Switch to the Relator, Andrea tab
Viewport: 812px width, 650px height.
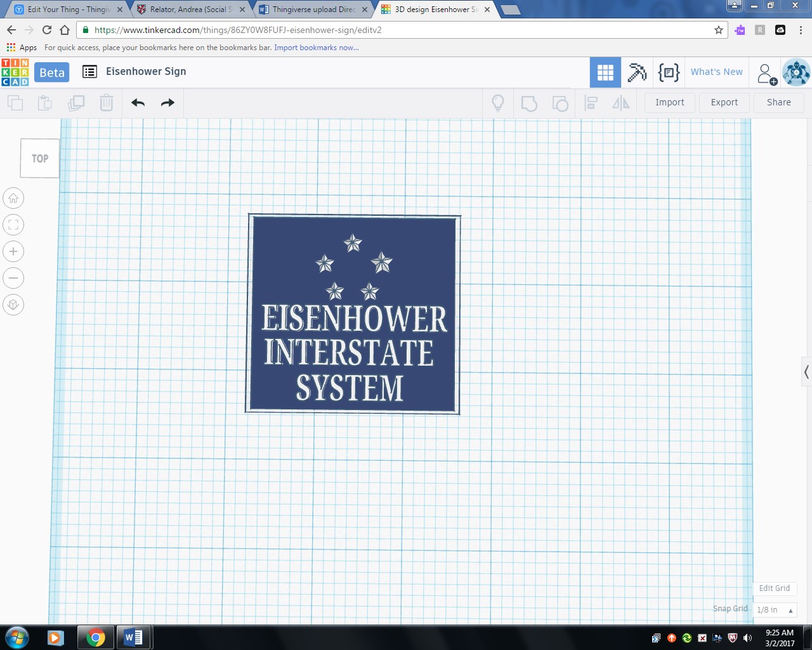point(191,10)
